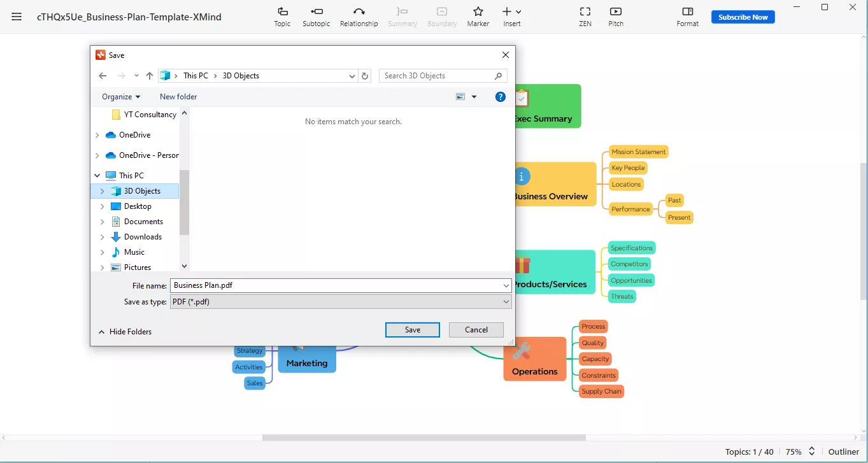The height and width of the screenshot is (463, 868).
Task: Open the Marker panel icon
Action: coord(478,17)
